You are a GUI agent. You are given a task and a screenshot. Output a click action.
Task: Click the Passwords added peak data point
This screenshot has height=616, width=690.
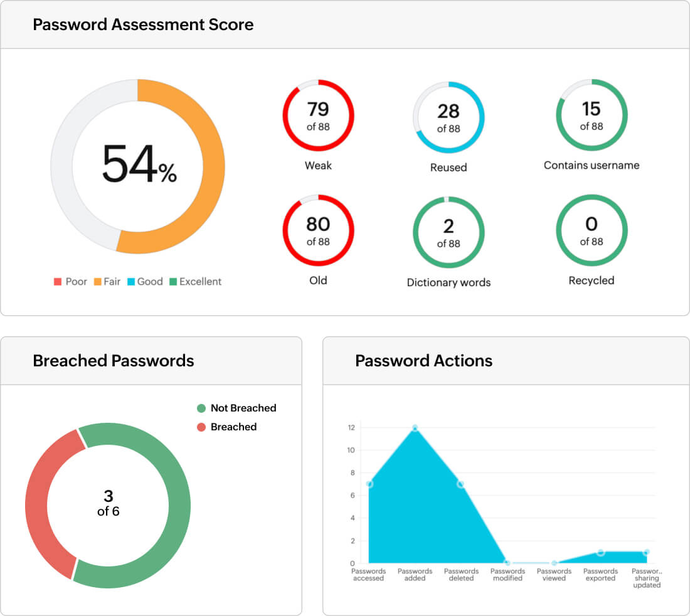point(415,428)
